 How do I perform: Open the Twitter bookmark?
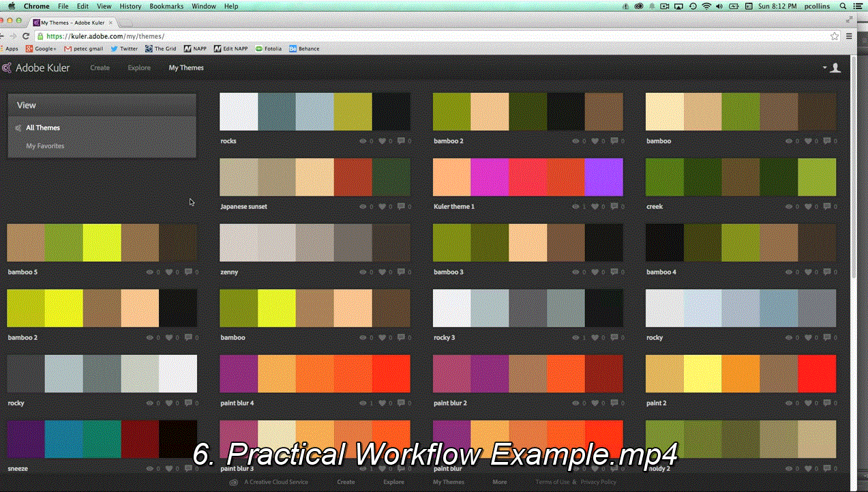tap(124, 48)
